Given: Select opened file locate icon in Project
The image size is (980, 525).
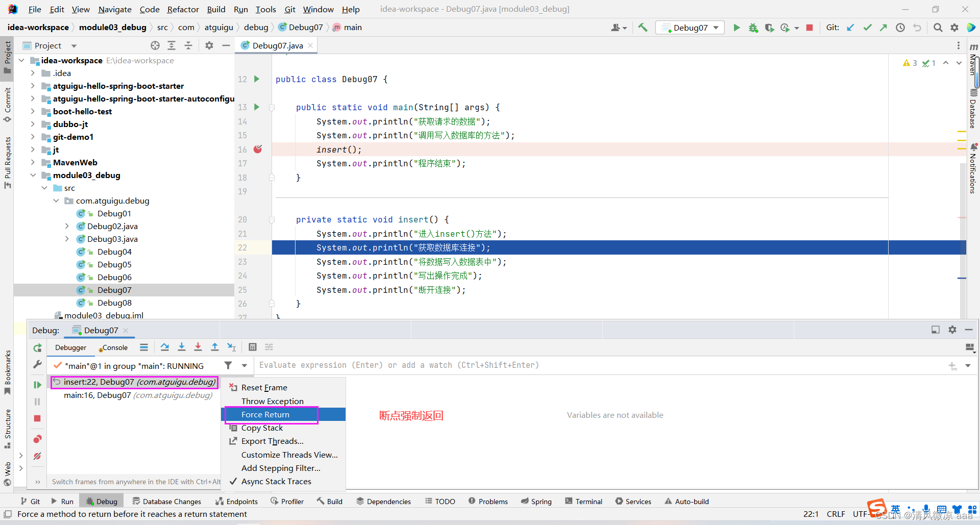Looking at the screenshot, I should tap(155, 45).
